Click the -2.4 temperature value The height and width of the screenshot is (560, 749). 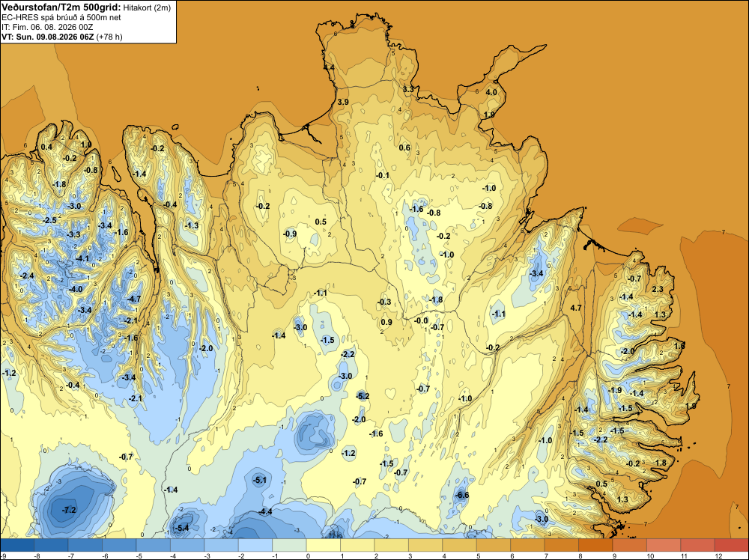tap(27, 276)
